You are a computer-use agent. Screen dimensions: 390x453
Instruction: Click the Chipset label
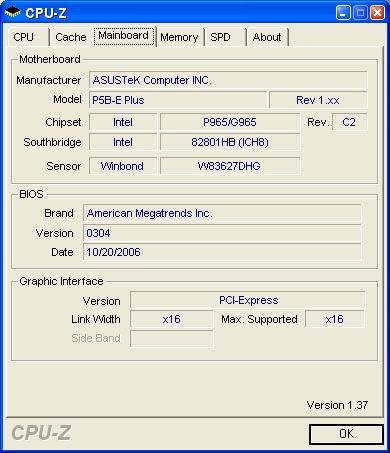coord(63,122)
